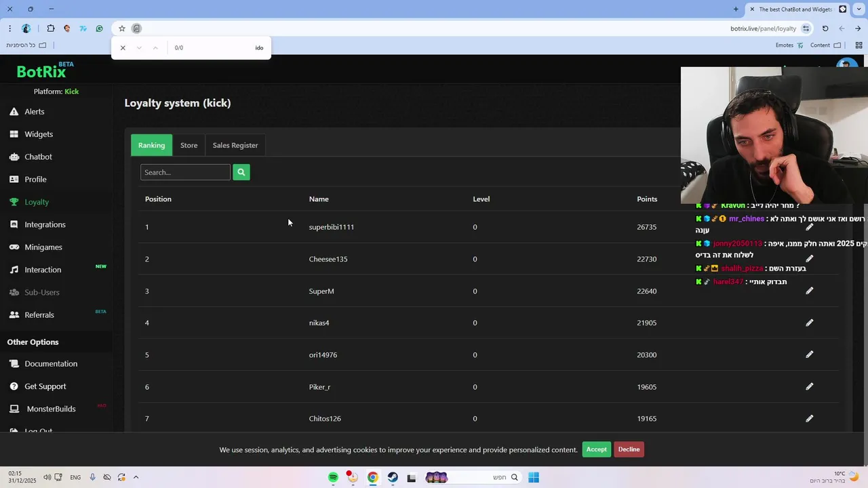Select the points value 22730
Viewport: 868px width, 488px height.
pyautogui.click(x=647, y=259)
